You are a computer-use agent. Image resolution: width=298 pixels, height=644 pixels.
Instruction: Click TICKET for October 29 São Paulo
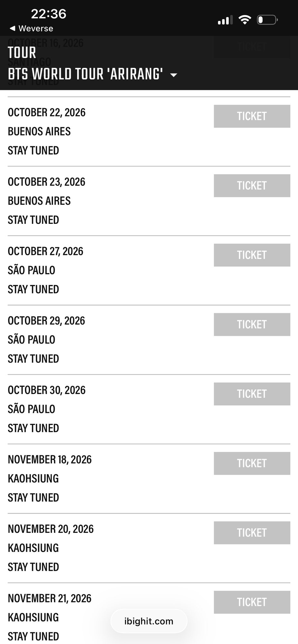[x=252, y=325]
